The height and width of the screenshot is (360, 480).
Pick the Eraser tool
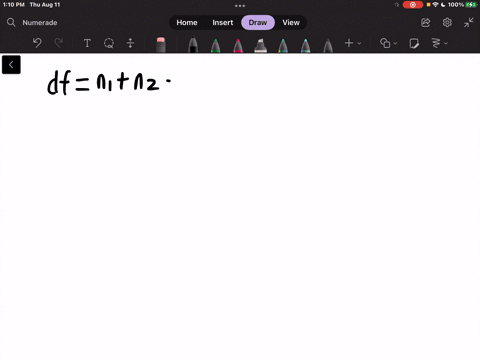tap(161, 44)
